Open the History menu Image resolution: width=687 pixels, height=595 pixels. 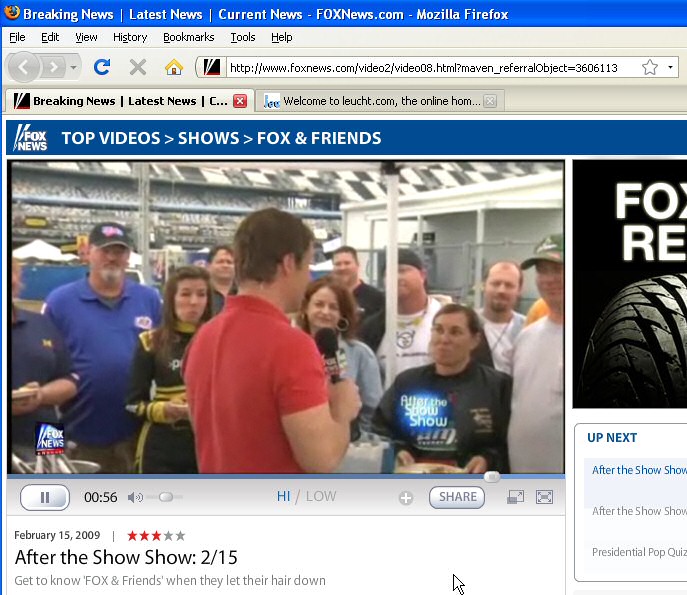pos(130,37)
